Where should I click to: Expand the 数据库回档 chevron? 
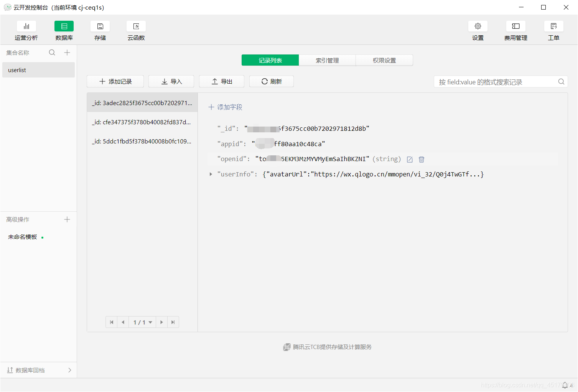click(x=69, y=370)
